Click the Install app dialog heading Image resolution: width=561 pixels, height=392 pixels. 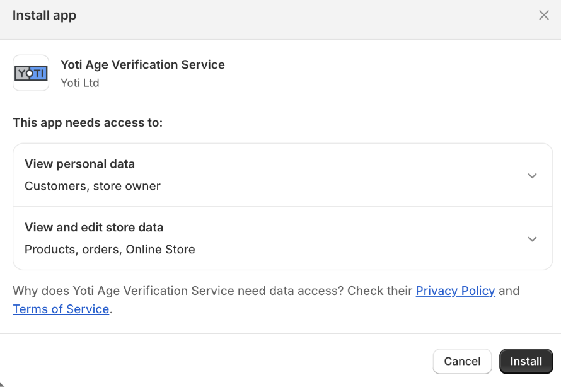tap(44, 16)
